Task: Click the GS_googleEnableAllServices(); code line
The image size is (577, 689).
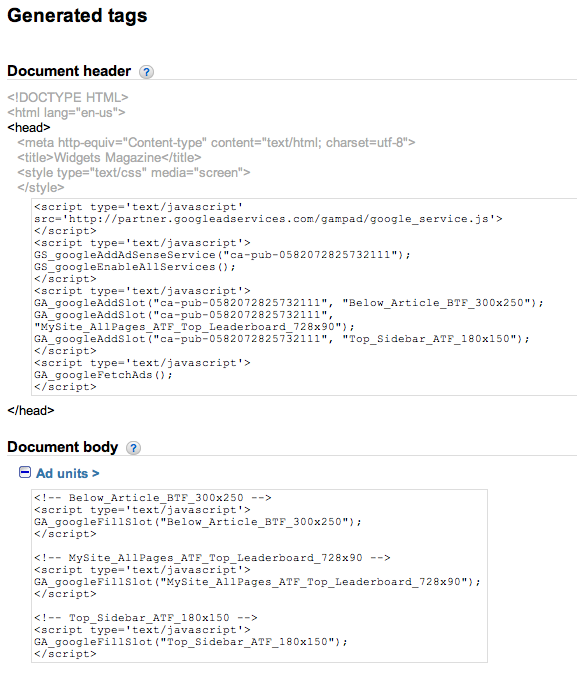Action: coord(134,267)
